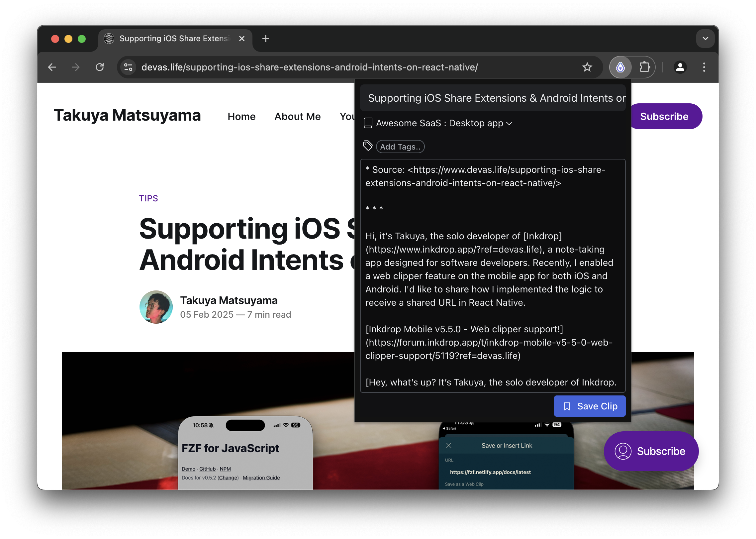Click the tag icon in the clipper popup
Image resolution: width=756 pixels, height=539 pixels.
pos(367,146)
